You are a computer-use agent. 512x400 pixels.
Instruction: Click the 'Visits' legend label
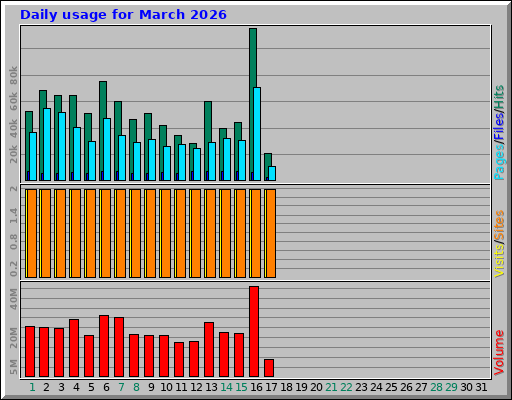pyautogui.click(x=499, y=261)
